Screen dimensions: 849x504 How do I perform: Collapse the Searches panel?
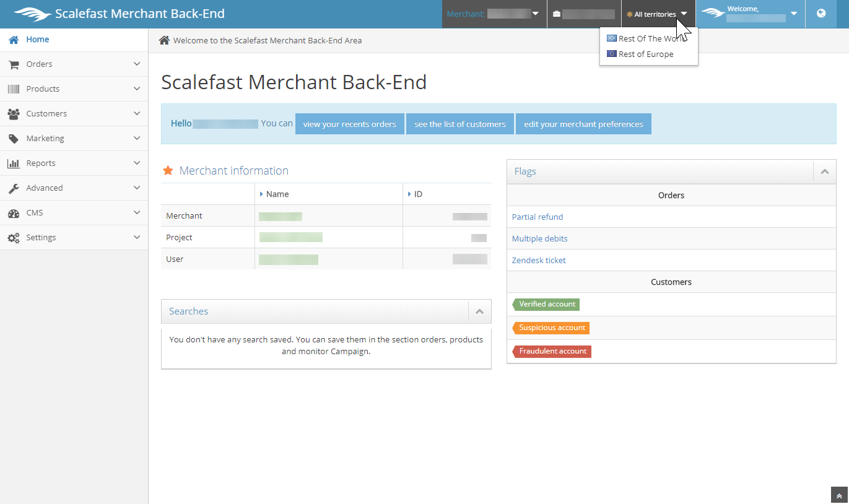479,311
